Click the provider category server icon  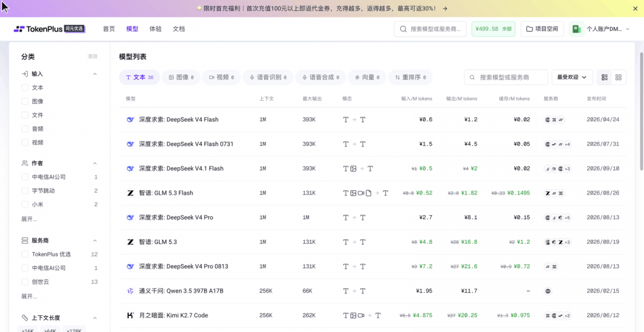pos(24,240)
